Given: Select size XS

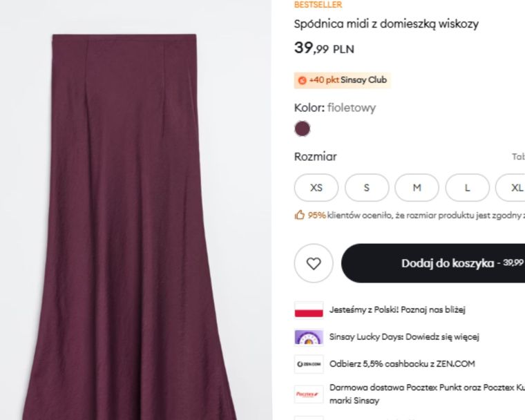Looking at the screenshot, I should [x=316, y=188].
